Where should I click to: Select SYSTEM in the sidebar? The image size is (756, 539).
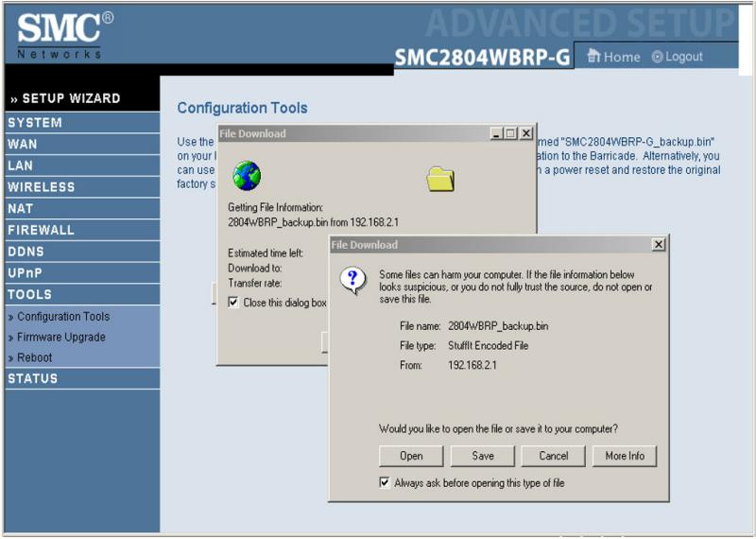coord(82,123)
